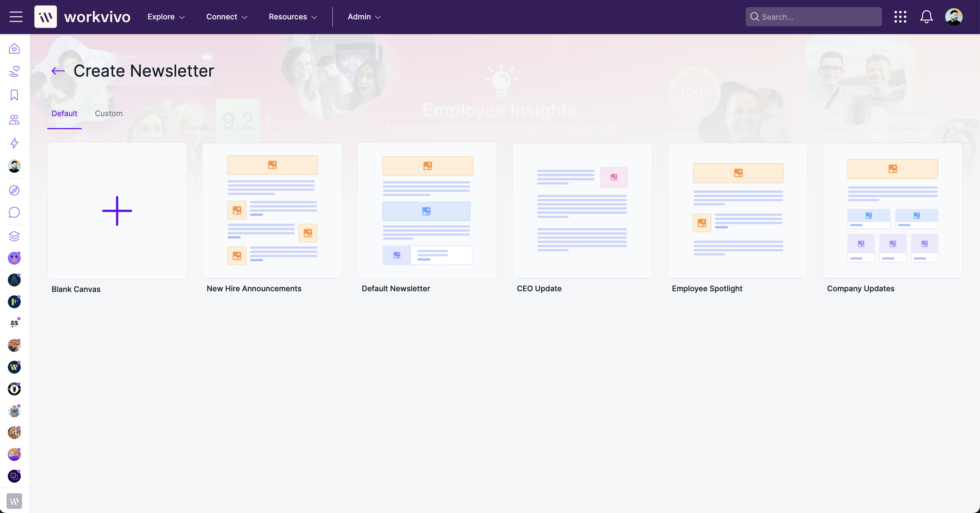Image resolution: width=980 pixels, height=513 pixels.
Task: Click the "CEO Update" label
Action: click(539, 289)
